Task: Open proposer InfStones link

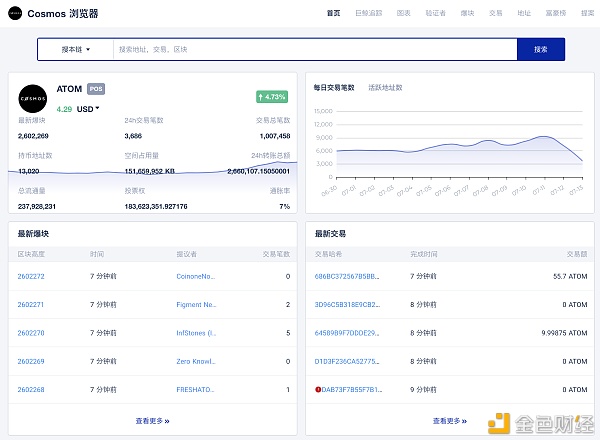Action: 196,333
